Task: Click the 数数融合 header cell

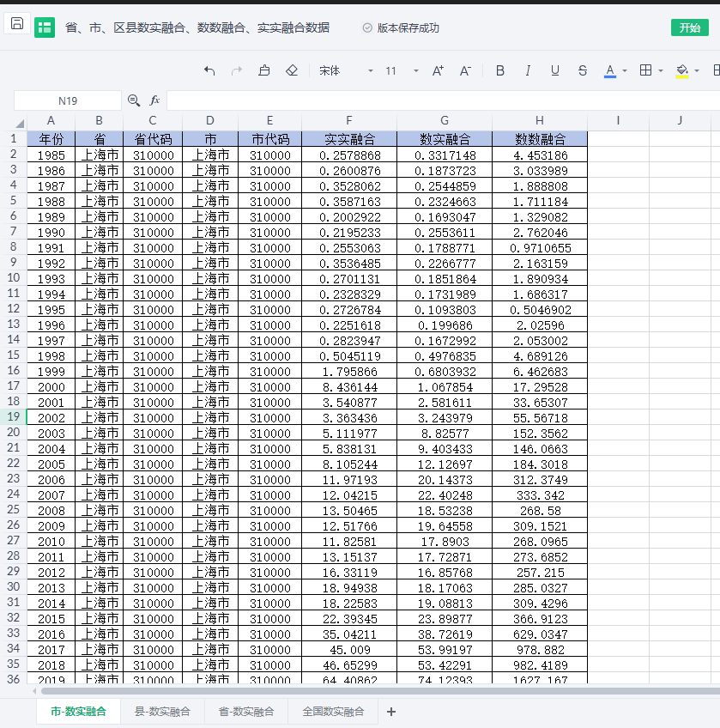Action: coord(540,139)
